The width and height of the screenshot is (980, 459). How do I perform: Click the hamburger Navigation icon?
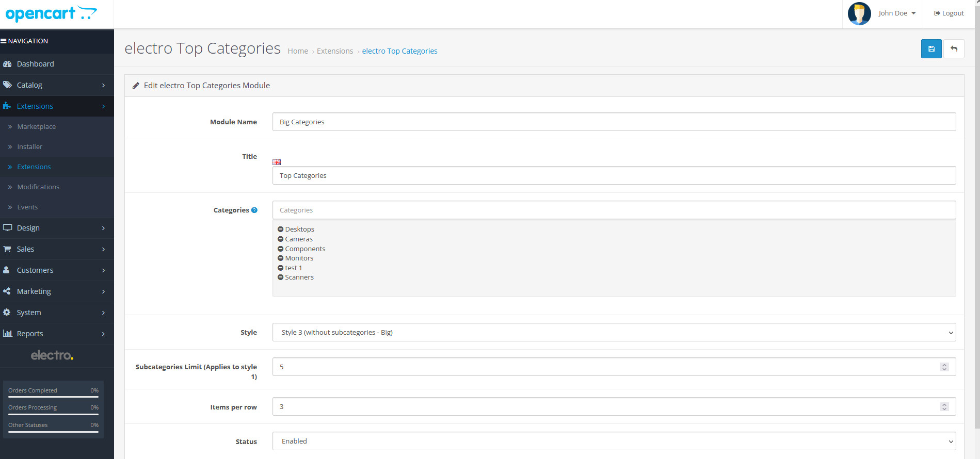(x=3, y=41)
